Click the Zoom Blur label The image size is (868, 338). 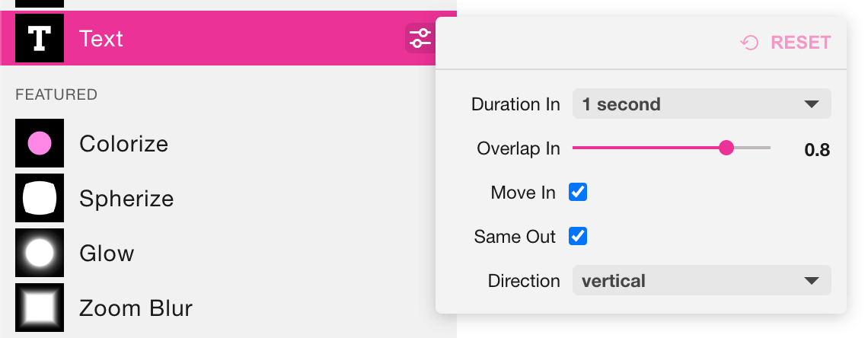pos(136,308)
